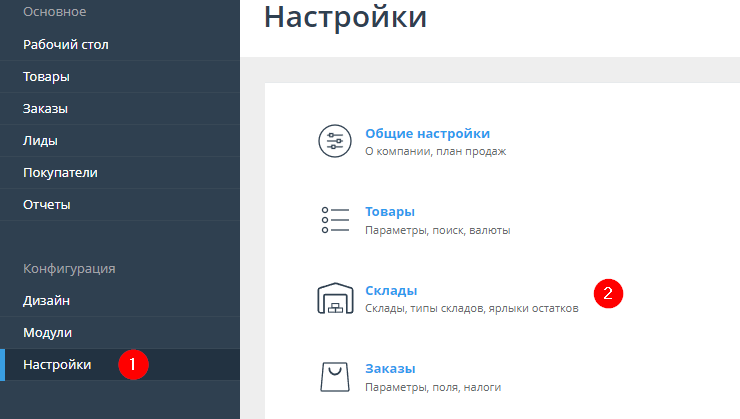Image resolution: width=740 pixels, height=419 pixels.
Task: Click the active Настройки sidebar item
Action: [57, 364]
